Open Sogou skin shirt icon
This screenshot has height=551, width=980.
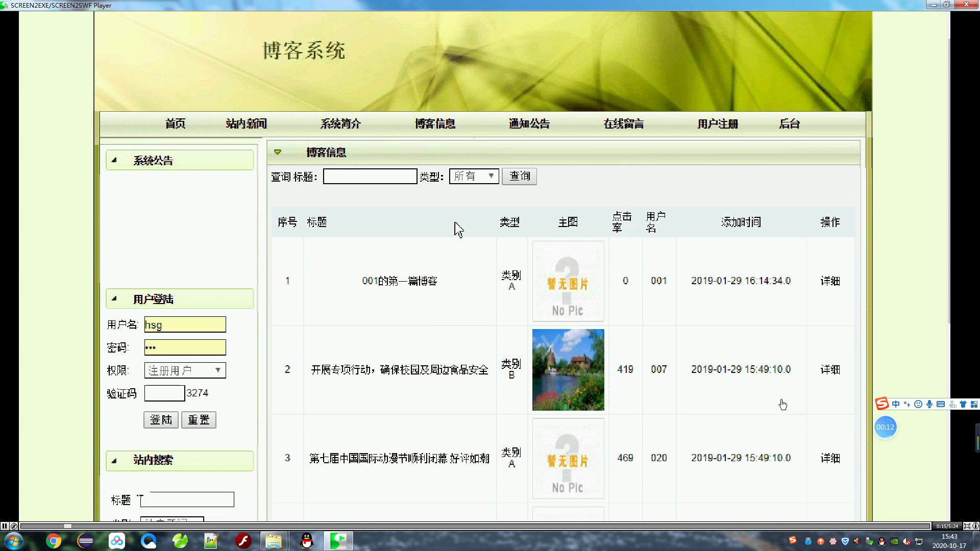(963, 404)
